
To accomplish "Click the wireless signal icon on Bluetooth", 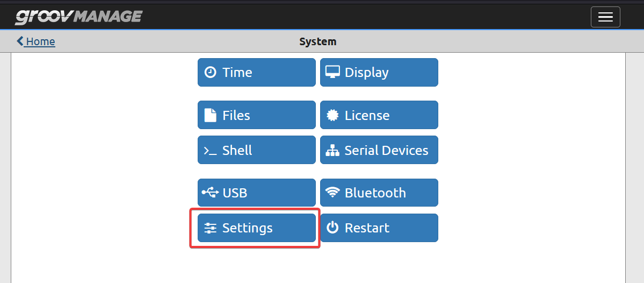I will pyautogui.click(x=332, y=193).
